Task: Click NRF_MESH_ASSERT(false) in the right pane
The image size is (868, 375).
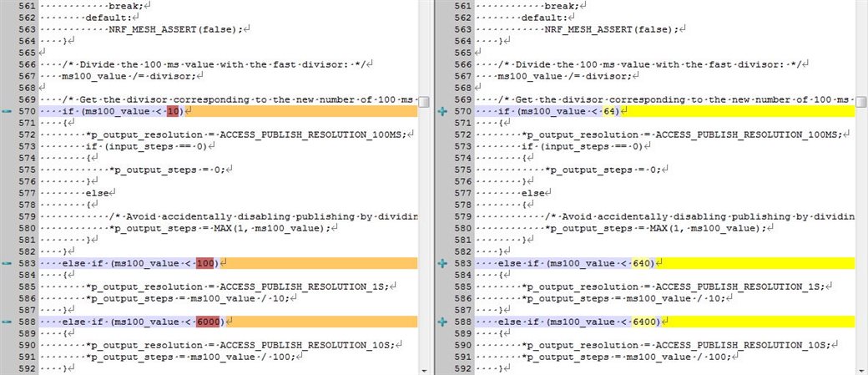Action: [609, 29]
